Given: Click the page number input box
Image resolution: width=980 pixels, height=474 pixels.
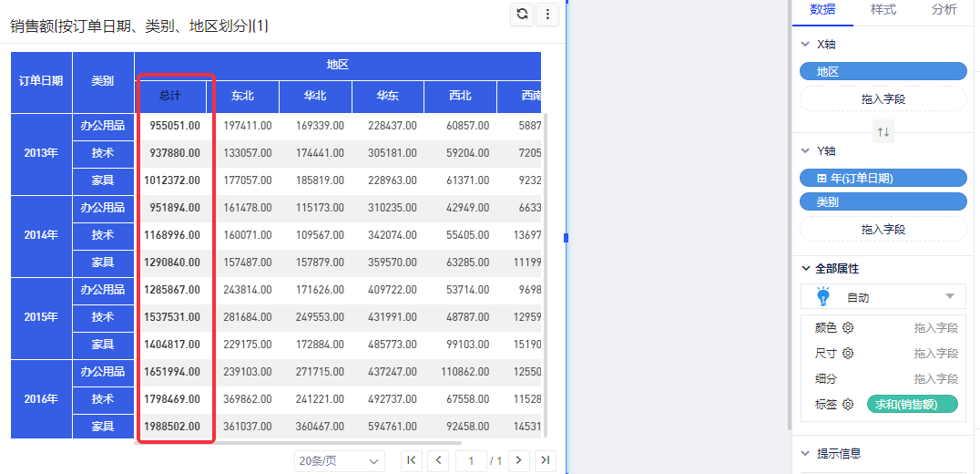Looking at the screenshot, I should (471, 461).
